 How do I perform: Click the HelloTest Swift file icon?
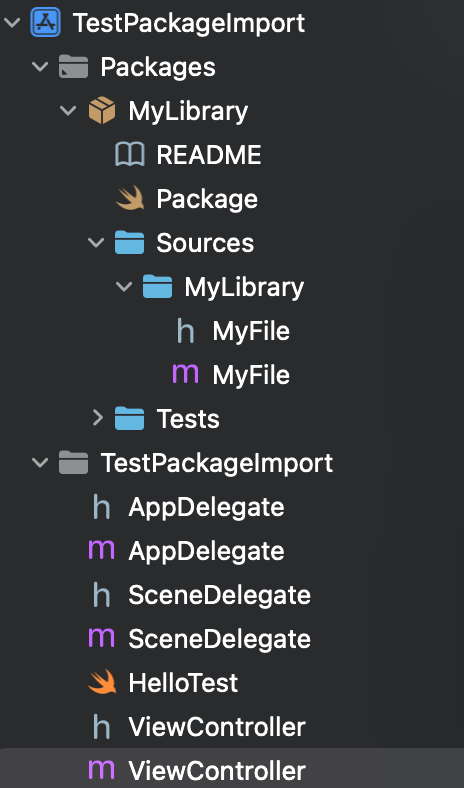pyautogui.click(x=102, y=683)
